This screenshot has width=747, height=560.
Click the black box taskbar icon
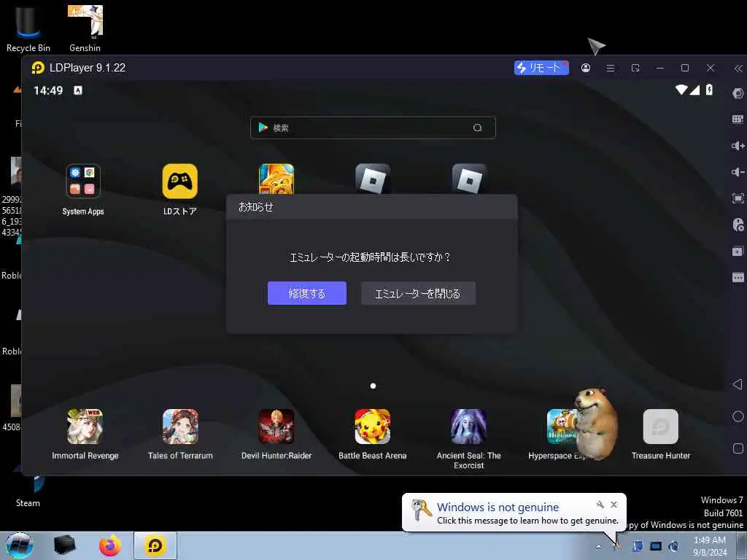pos(65,545)
